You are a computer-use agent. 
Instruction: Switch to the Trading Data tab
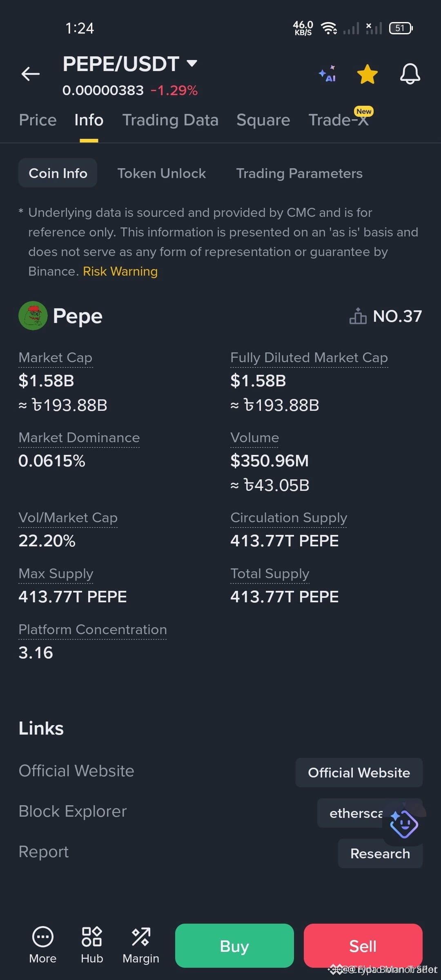170,120
